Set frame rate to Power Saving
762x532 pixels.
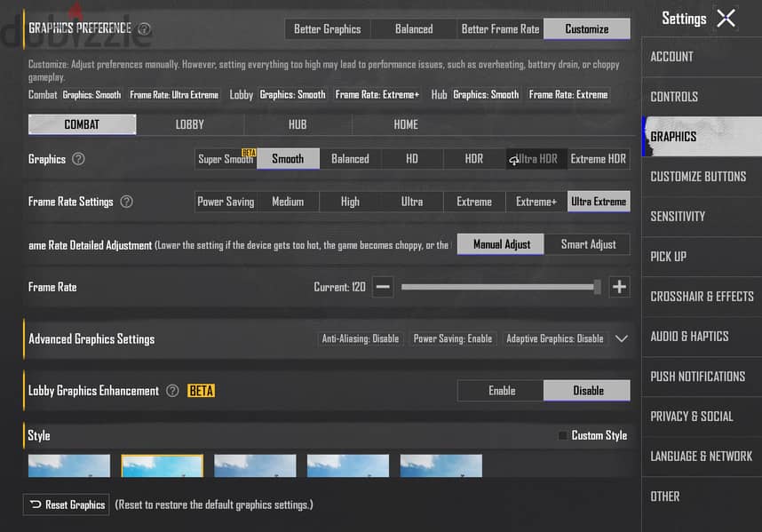coord(226,202)
